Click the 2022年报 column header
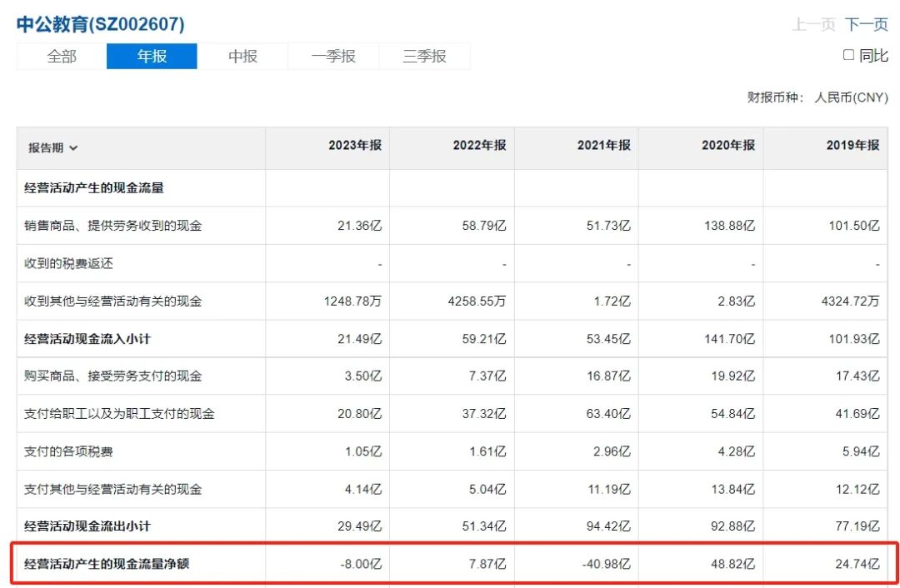 click(x=479, y=145)
